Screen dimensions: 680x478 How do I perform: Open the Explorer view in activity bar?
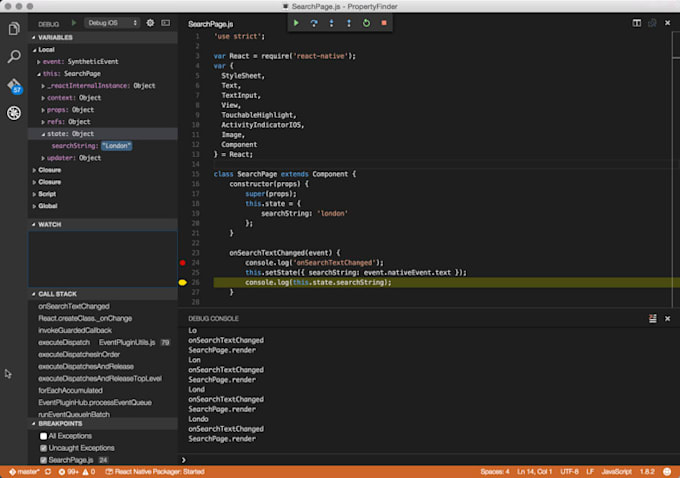tap(14, 27)
